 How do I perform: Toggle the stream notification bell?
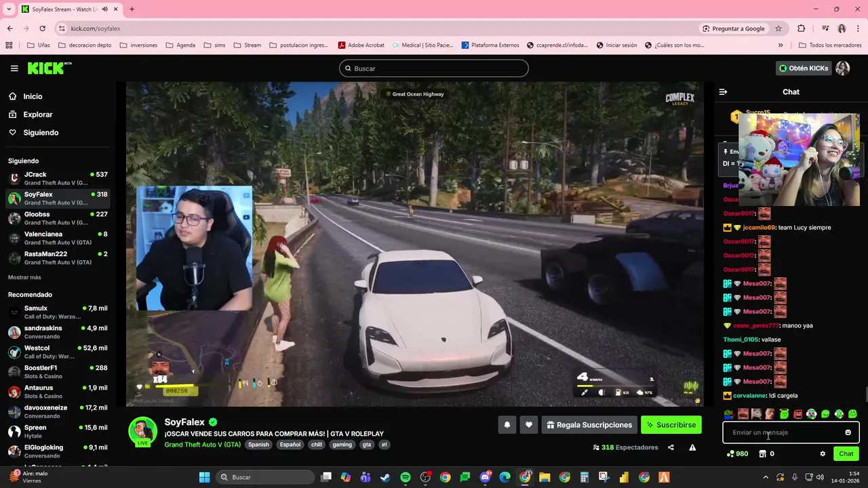point(507,425)
